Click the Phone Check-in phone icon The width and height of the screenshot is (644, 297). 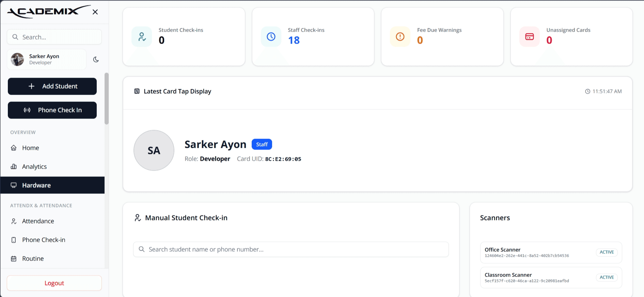coord(14,240)
